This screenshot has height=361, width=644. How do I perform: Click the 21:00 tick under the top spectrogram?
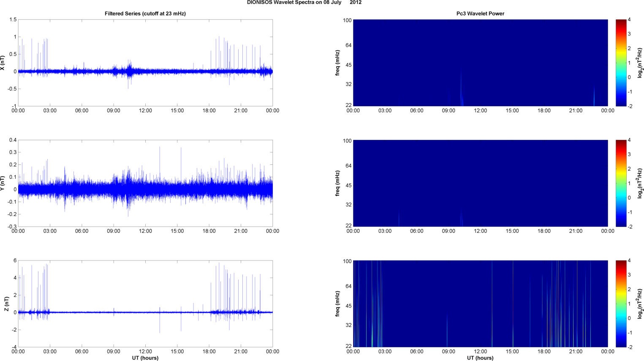[x=576, y=111]
